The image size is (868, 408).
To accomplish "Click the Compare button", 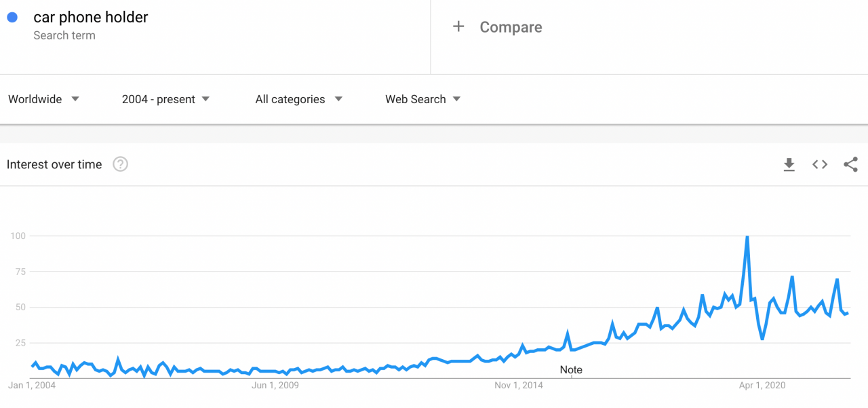I will (x=498, y=27).
